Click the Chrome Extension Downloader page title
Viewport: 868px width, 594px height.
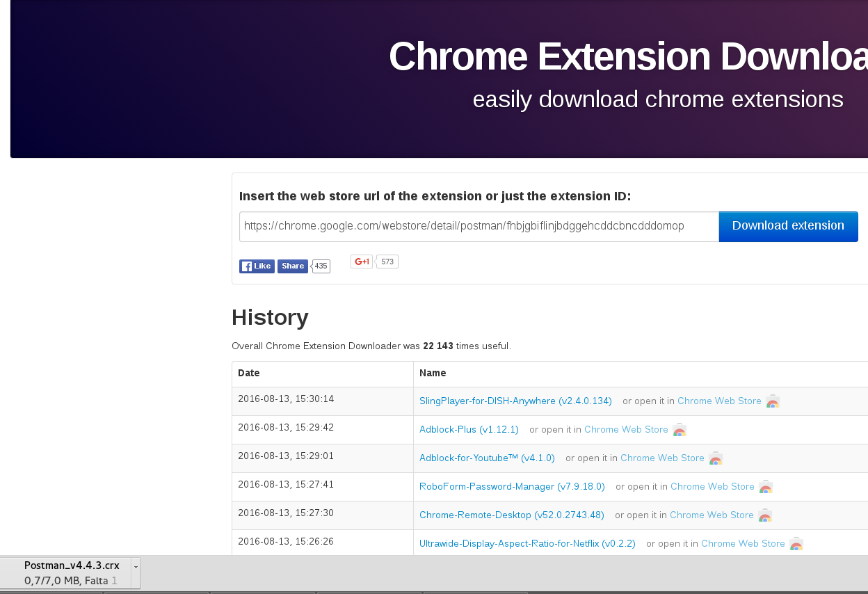[628, 56]
